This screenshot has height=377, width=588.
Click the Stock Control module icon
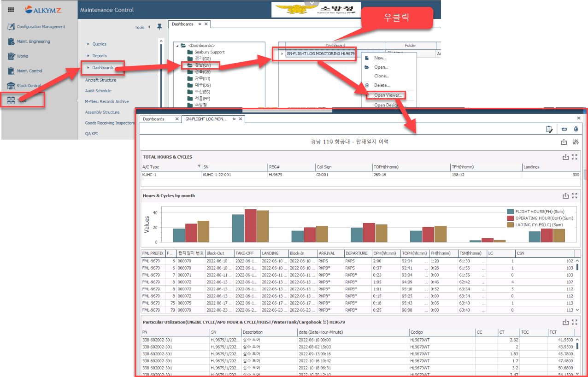tap(12, 86)
